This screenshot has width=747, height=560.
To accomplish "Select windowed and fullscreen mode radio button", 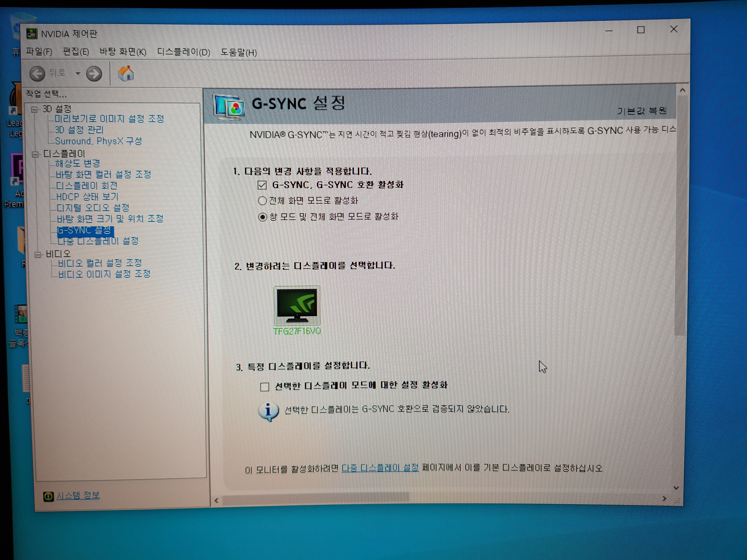I will pyautogui.click(x=262, y=217).
